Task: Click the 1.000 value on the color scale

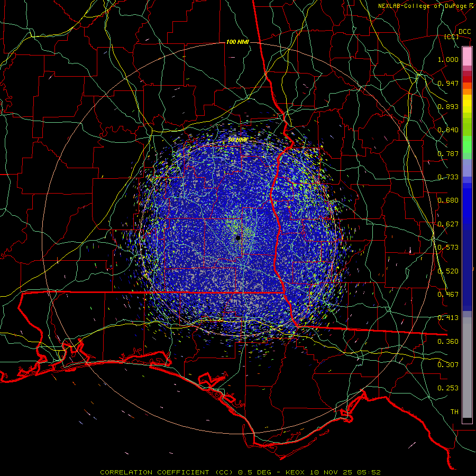Action: [448, 59]
